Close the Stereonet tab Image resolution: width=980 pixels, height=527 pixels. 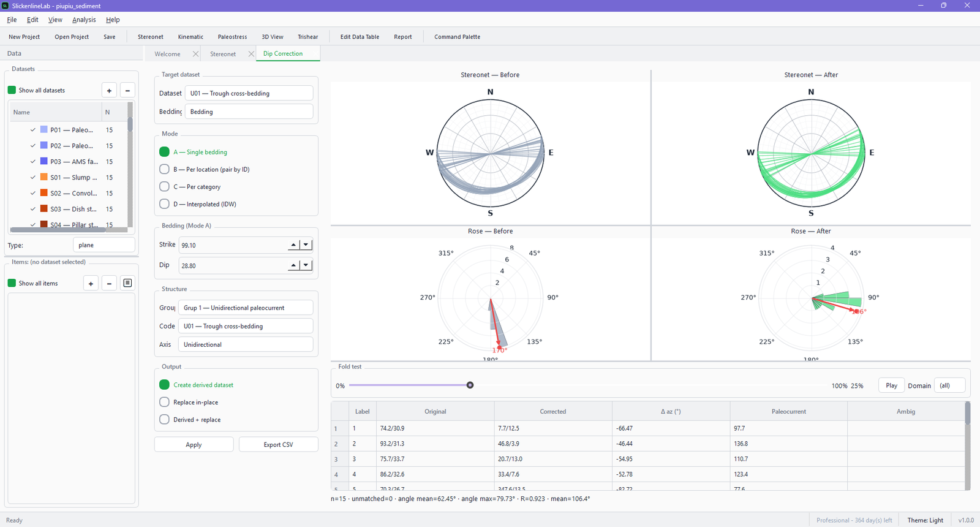[x=251, y=54]
